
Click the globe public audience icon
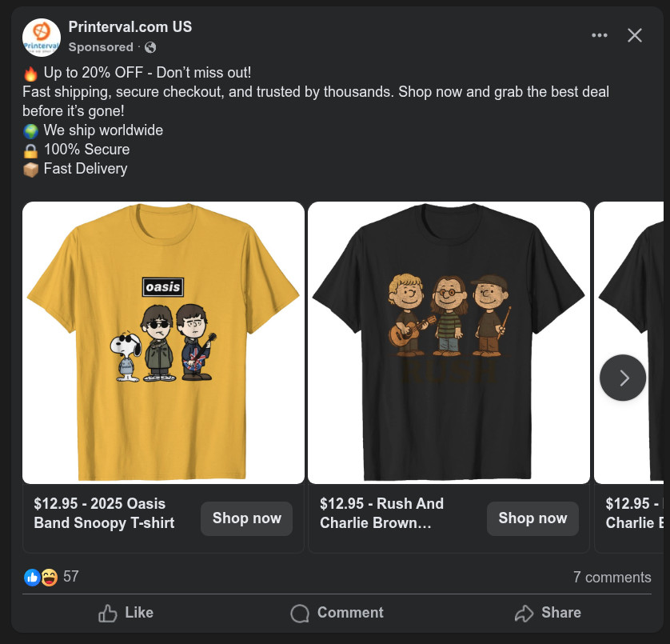[x=150, y=47]
